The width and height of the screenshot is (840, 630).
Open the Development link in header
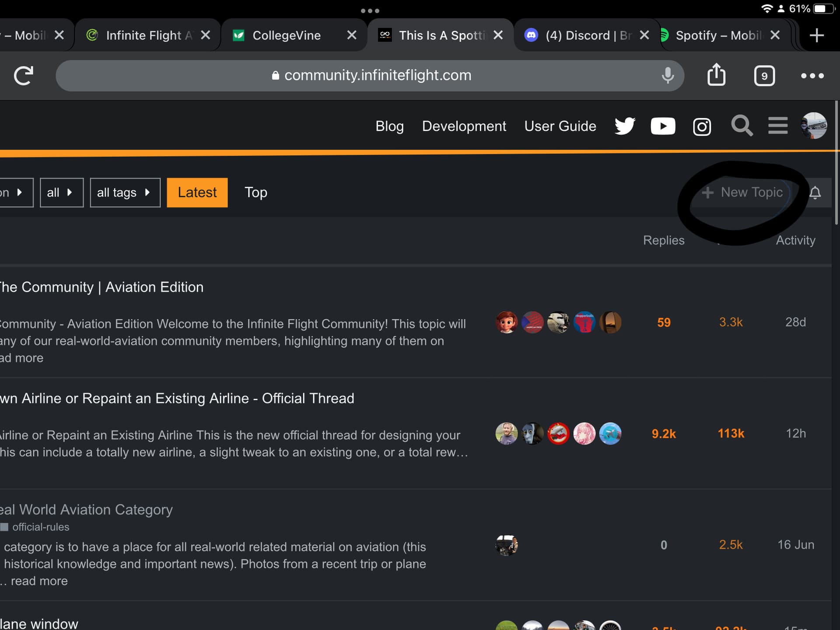(464, 126)
